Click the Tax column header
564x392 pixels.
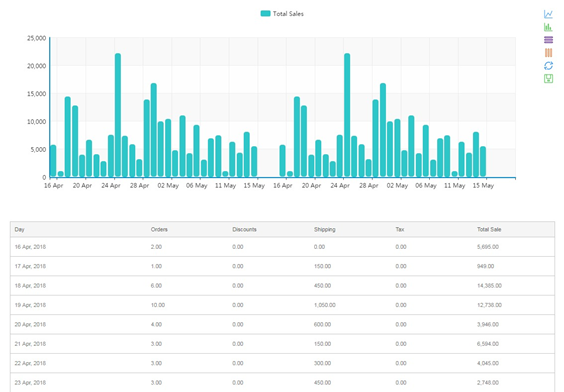[400, 229]
